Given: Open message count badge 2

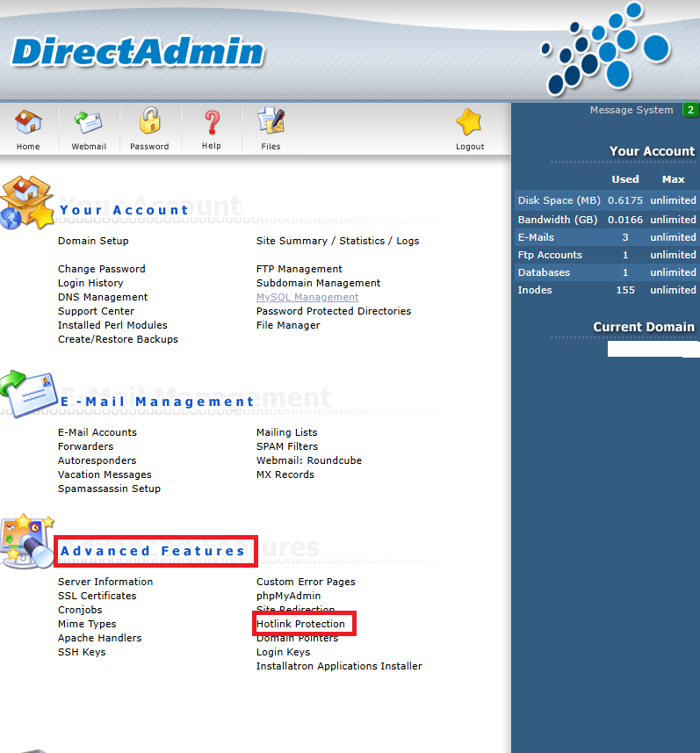Looking at the screenshot, I should (690, 110).
